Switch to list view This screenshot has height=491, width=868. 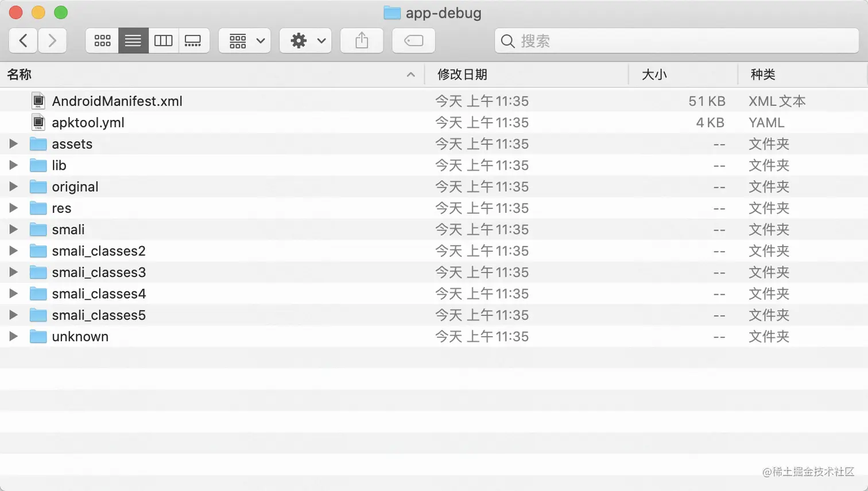coord(133,41)
